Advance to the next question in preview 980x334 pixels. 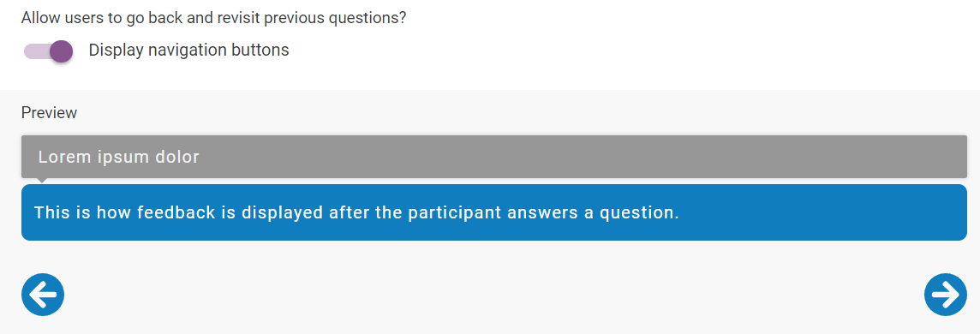[946, 294]
